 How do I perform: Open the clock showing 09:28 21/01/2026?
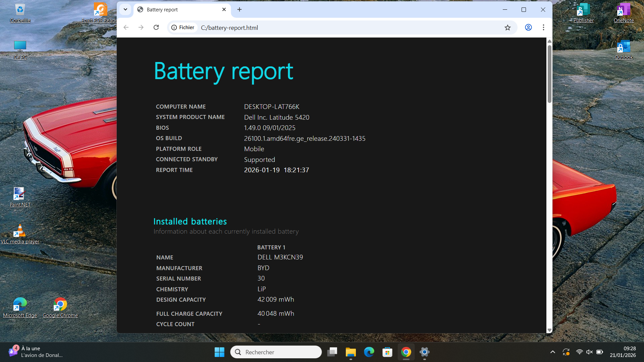(623, 352)
